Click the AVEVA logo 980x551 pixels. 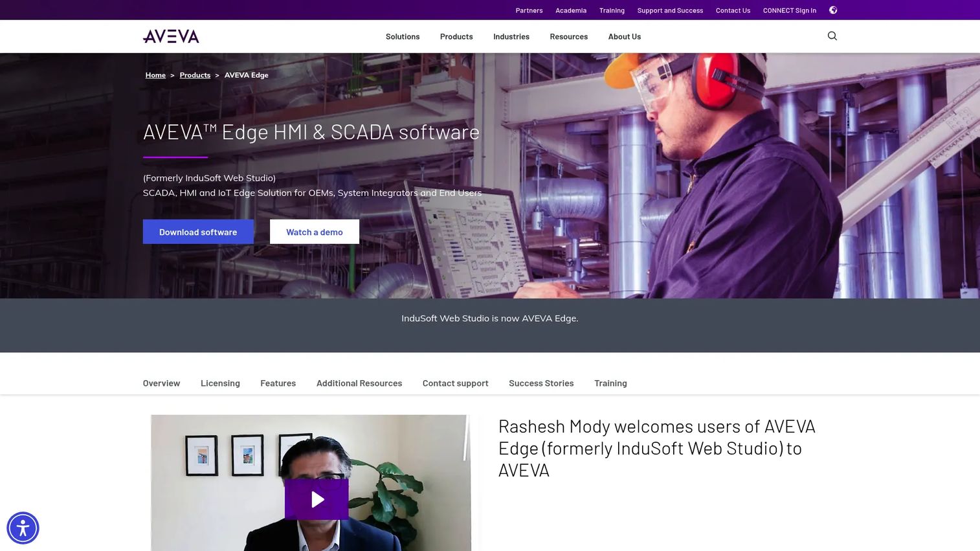[171, 36]
